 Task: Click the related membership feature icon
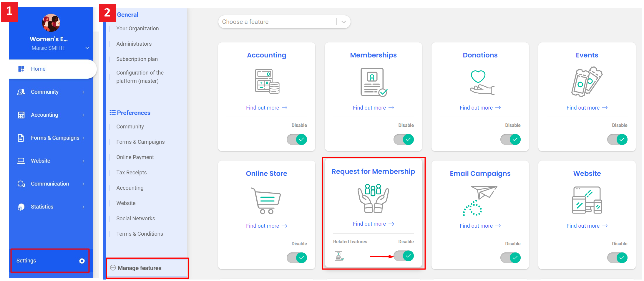[339, 256]
